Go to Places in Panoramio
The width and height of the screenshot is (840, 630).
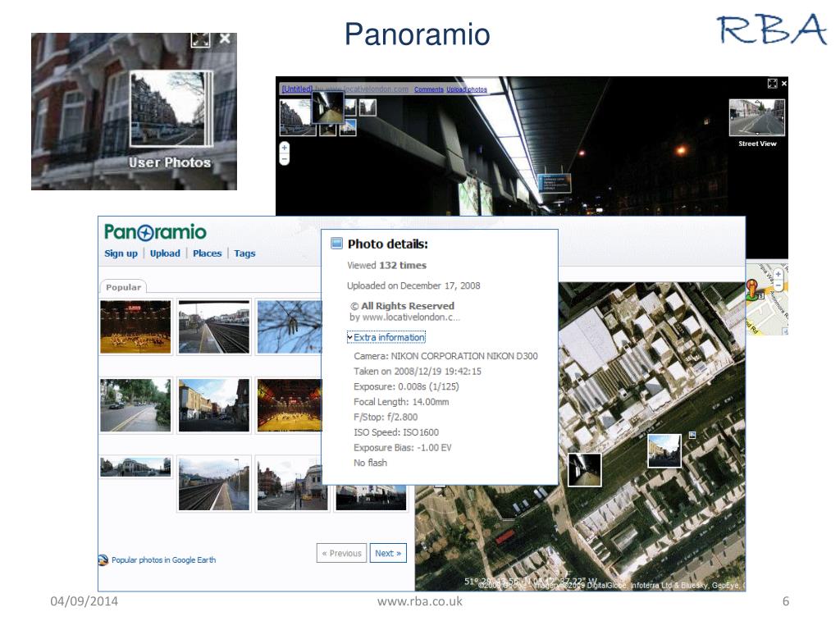208,253
